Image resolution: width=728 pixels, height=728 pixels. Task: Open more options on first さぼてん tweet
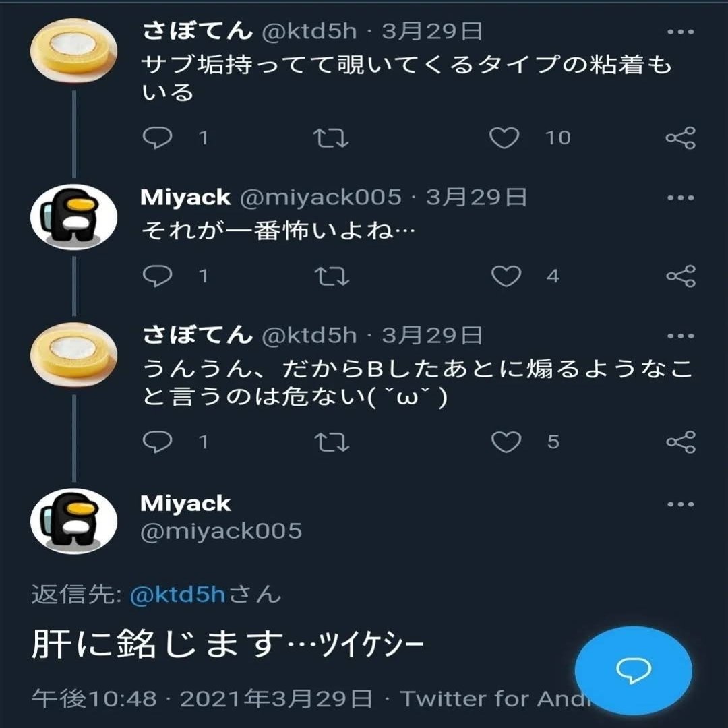(x=679, y=32)
